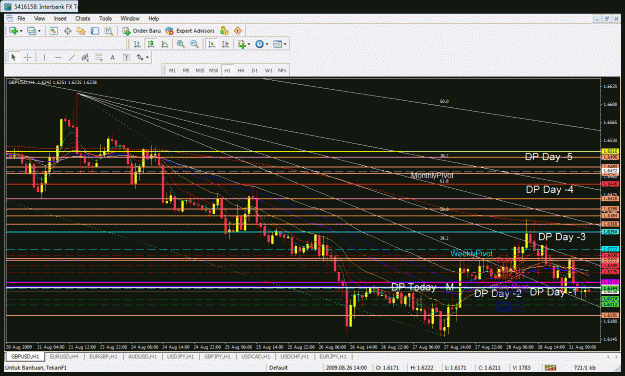This screenshot has height=376, width=625.
Task: Switch timeframe to M5
Action: [186, 71]
